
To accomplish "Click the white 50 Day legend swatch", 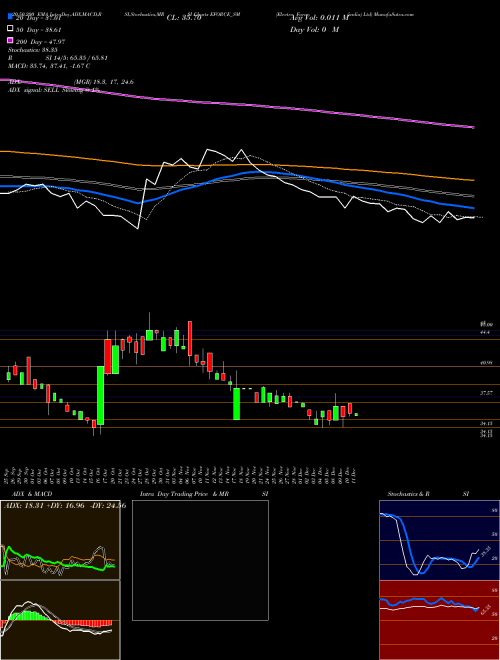I will click(10, 29).
